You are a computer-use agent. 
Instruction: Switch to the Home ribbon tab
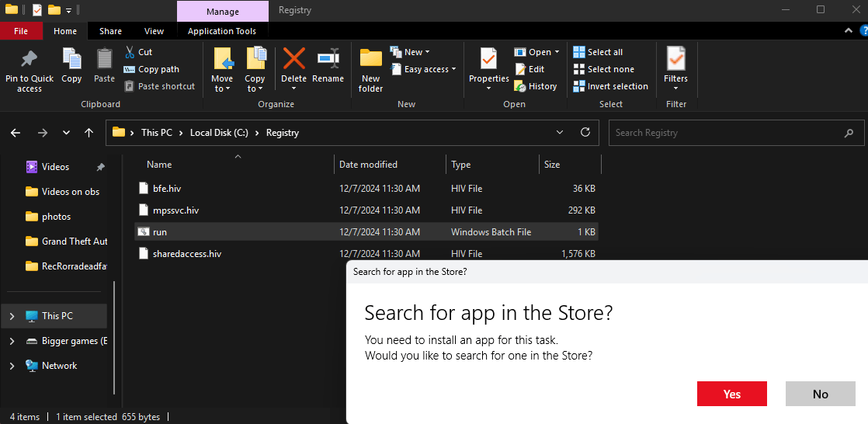point(65,31)
